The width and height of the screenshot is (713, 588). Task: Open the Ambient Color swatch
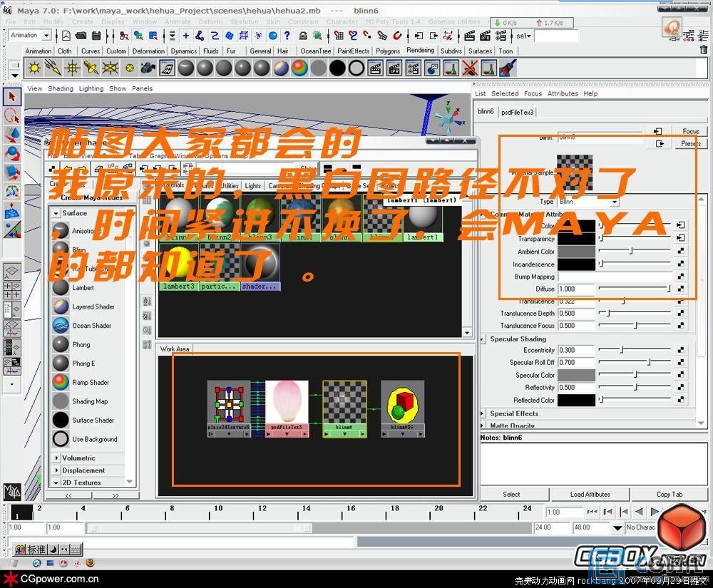click(x=576, y=252)
